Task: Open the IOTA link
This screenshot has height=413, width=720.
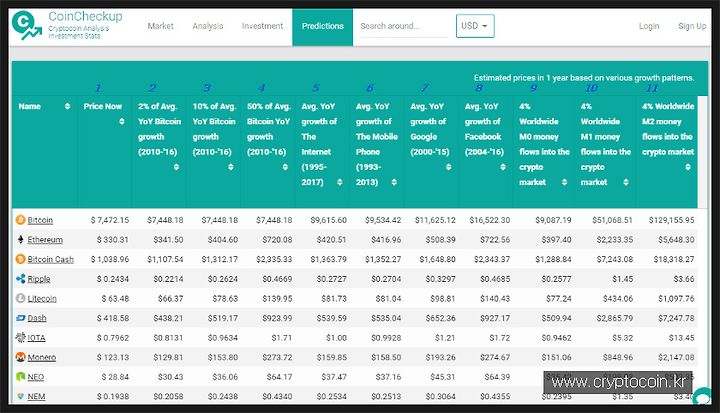Action: pos(36,338)
